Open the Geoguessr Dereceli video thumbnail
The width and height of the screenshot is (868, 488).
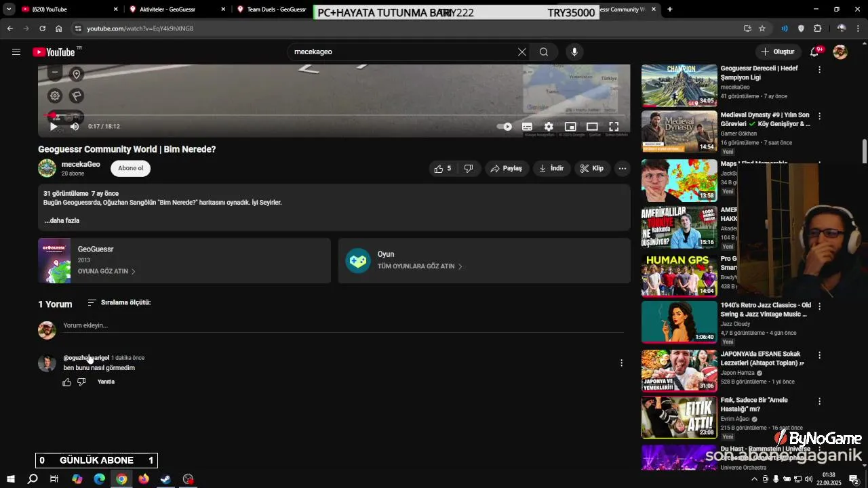point(679,85)
